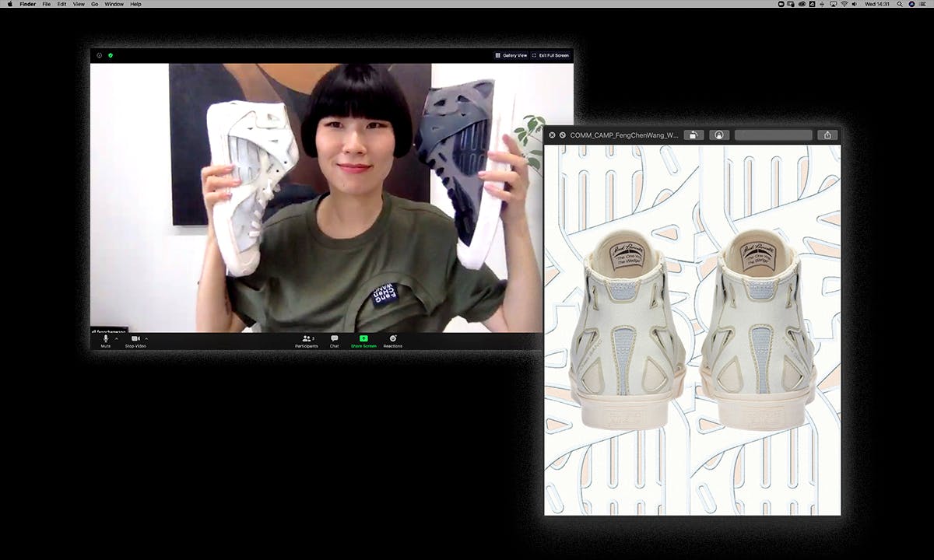Stop Video using the camera toggle
Viewport: 934px width, 560px height.
click(x=135, y=341)
